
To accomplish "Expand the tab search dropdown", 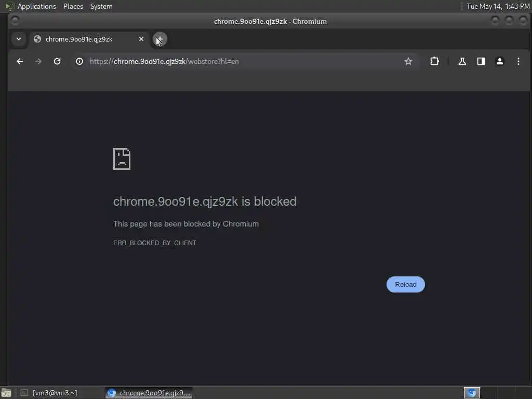I will point(19,39).
